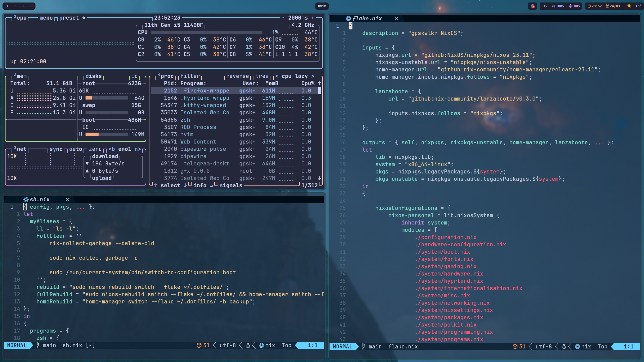The width and height of the screenshot is (644, 362).
Task: Click the filter field in proc panel
Action: pos(190,76)
